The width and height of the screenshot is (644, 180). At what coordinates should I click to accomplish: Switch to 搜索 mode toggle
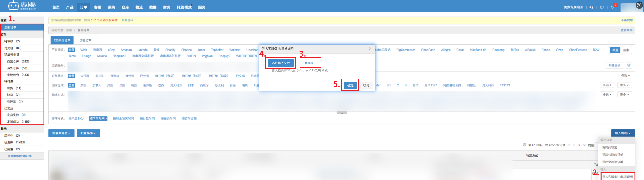tap(626, 50)
